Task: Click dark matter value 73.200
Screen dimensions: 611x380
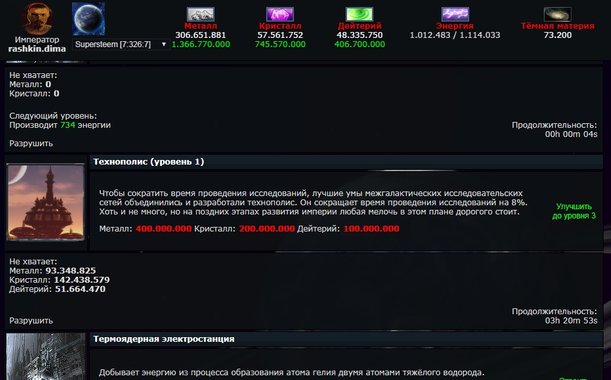Action: [558, 35]
